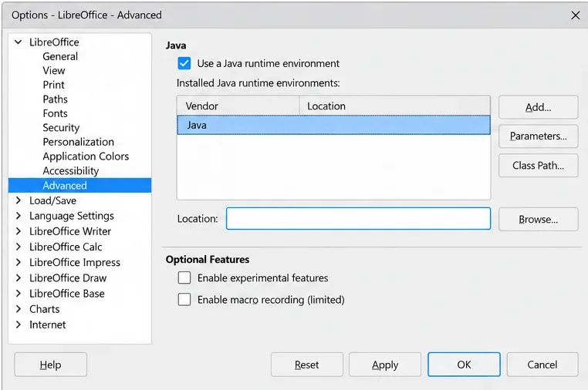Image resolution: width=588 pixels, height=390 pixels.
Task: Click the Language Settings label
Action: click(x=72, y=216)
